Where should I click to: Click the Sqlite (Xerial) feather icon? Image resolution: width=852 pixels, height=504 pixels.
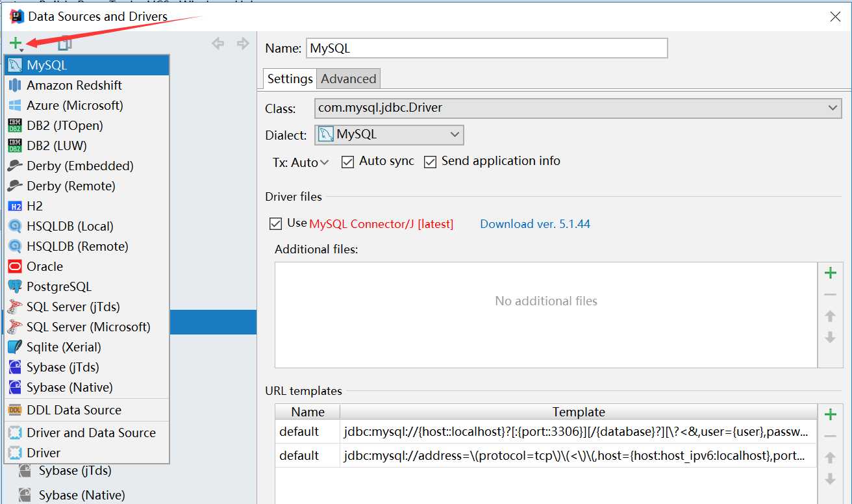[15, 347]
